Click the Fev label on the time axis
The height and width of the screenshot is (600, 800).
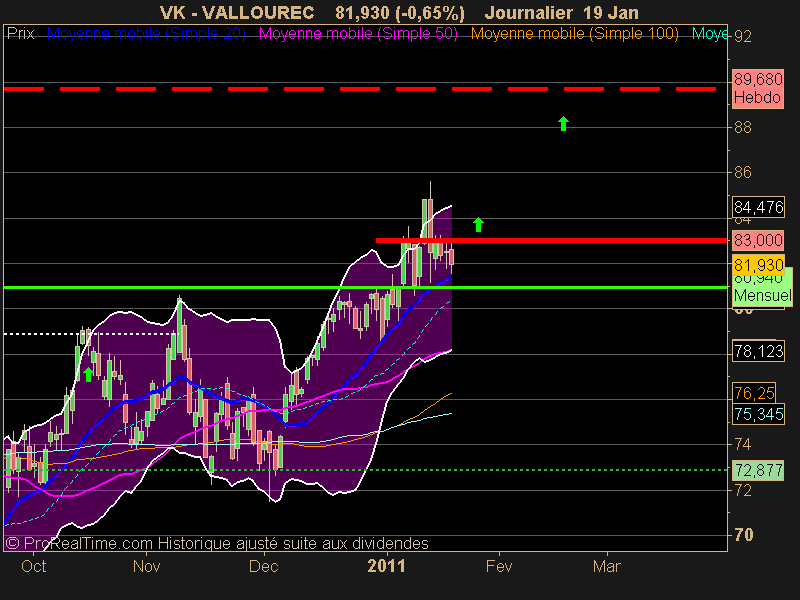[x=499, y=566]
